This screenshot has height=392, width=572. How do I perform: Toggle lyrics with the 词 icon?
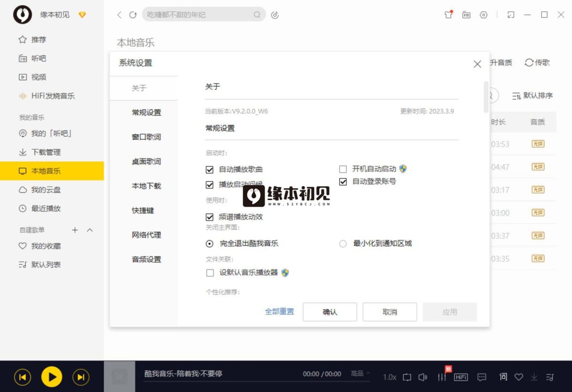pyautogui.click(x=503, y=377)
